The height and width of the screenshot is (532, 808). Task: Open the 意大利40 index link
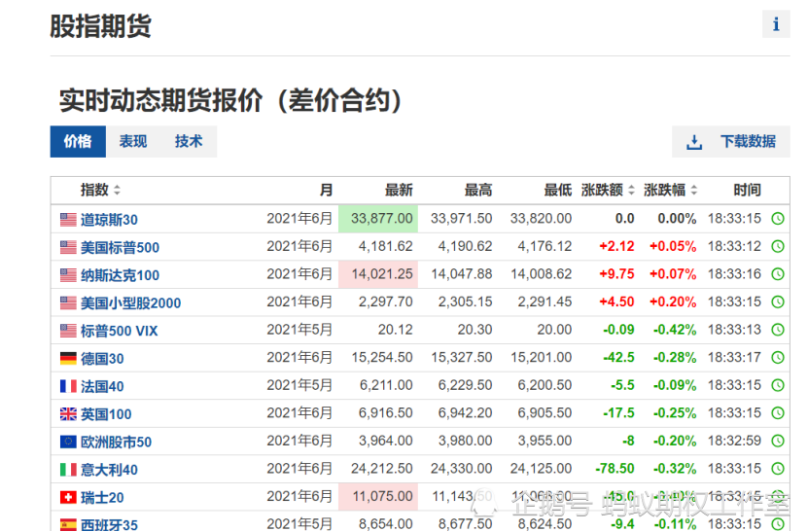pyautogui.click(x=109, y=470)
